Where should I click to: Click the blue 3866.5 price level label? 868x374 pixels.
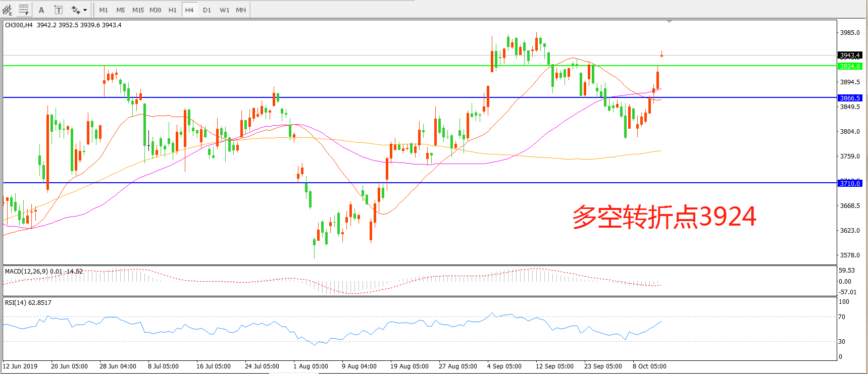pos(850,98)
